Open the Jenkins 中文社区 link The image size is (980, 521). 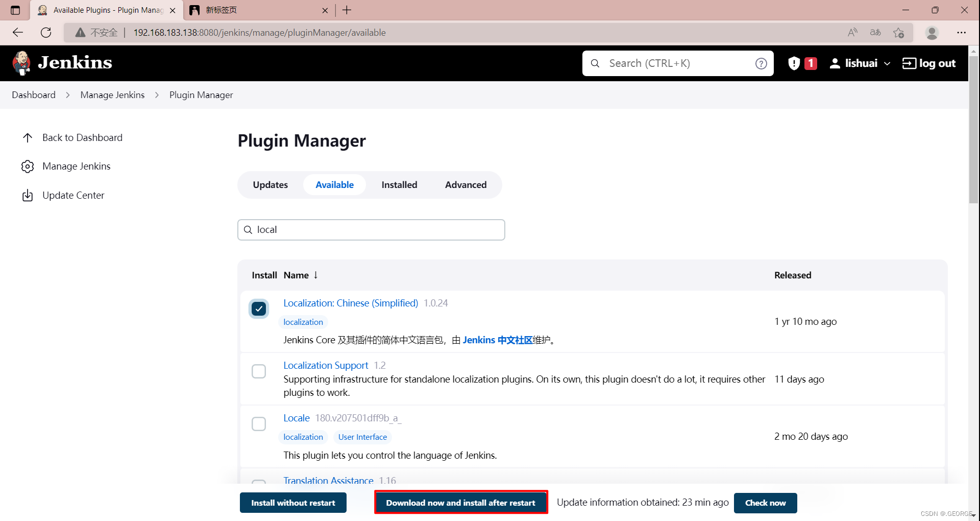[498, 340]
